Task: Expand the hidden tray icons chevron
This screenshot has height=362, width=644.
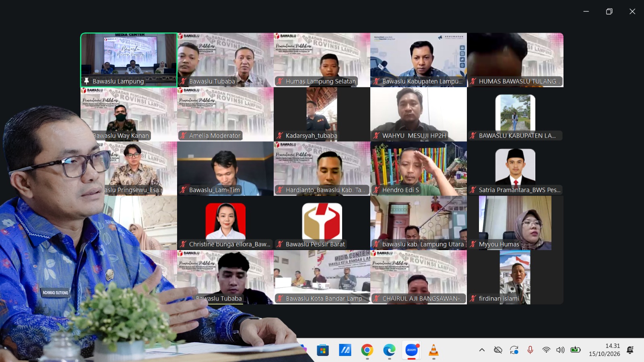Action: 482,350
